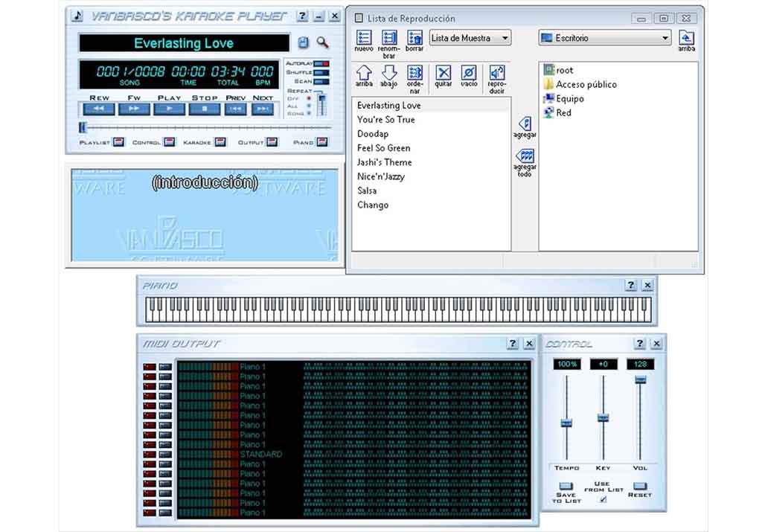Viewport: 762px width, 532px height.
Task: Click the STANDARD channel name in MIDI Output
Action: 261,455
